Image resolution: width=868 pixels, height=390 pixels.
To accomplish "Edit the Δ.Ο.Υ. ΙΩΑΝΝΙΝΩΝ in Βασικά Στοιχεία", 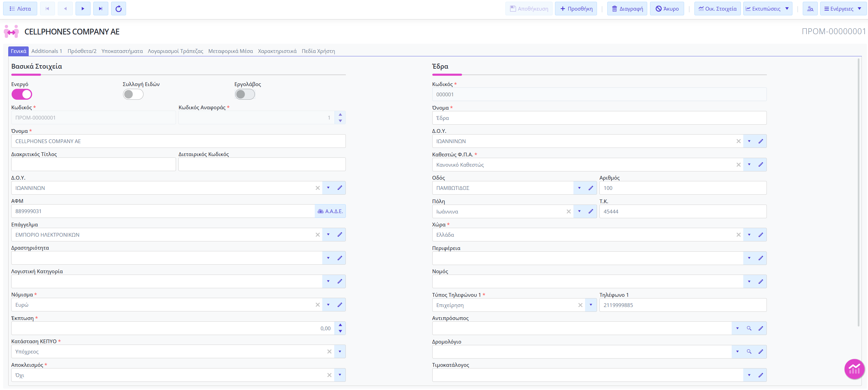I will [340, 188].
